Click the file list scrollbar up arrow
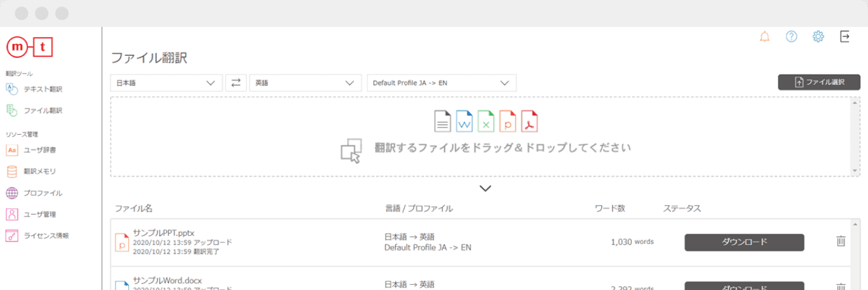 855,224
